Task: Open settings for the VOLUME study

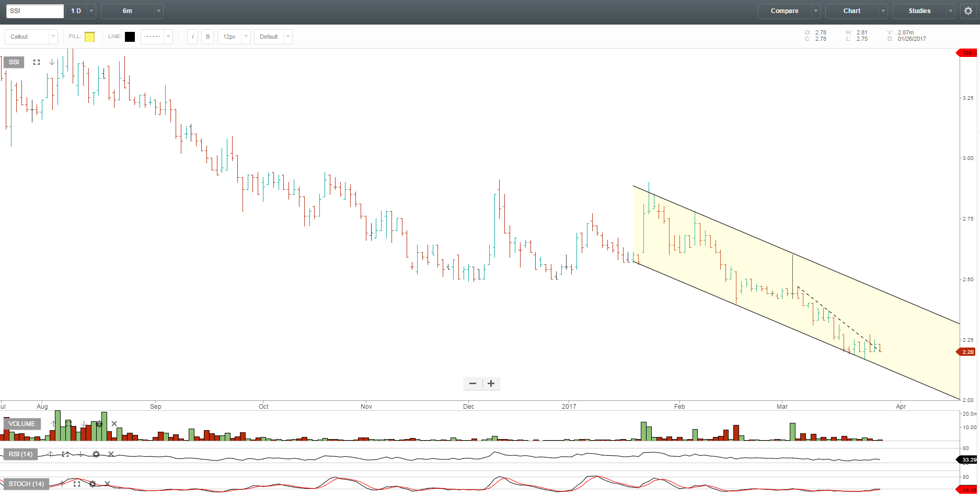Action: coord(99,424)
